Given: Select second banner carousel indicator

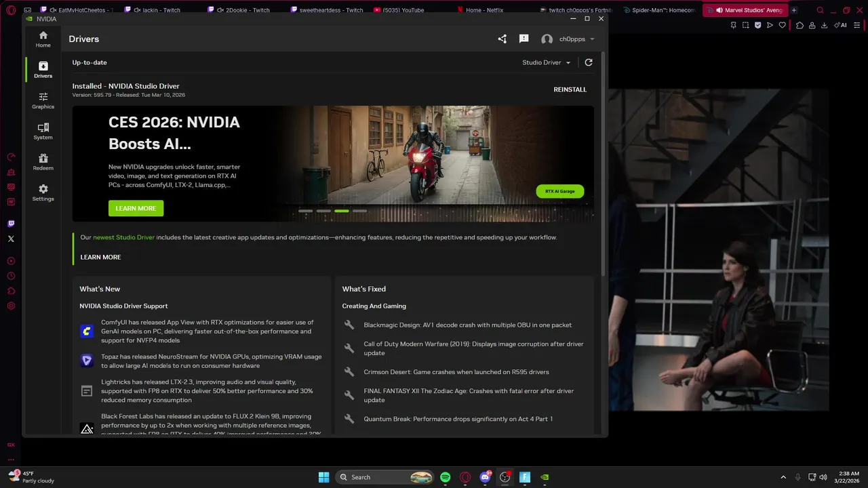Looking at the screenshot, I should click(x=323, y=211).
